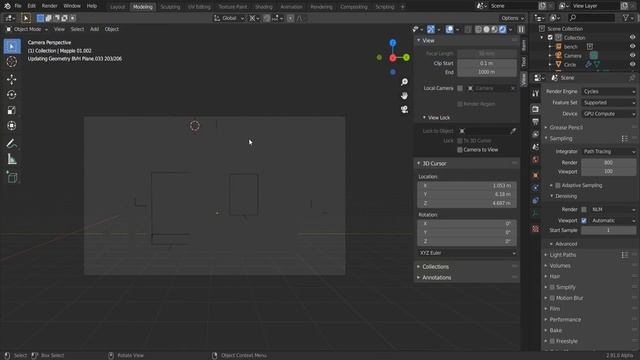
Task: Collapse the 3D Cursor panel
Action: 434,163
